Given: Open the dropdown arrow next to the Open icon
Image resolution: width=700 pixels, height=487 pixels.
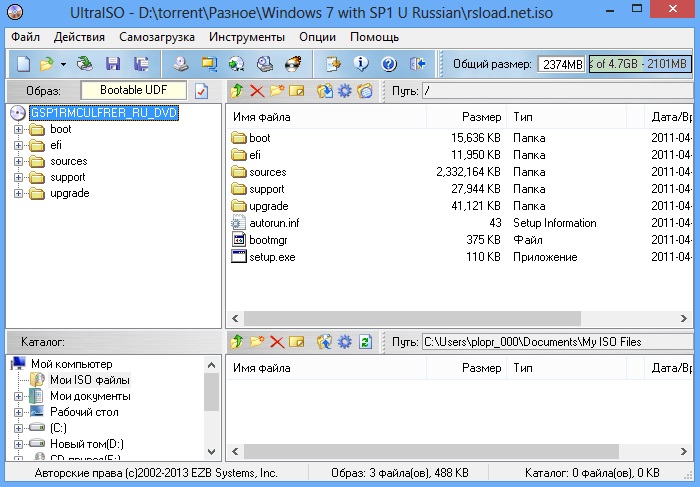Looking at the screenshot, I should tap(63, 64).
